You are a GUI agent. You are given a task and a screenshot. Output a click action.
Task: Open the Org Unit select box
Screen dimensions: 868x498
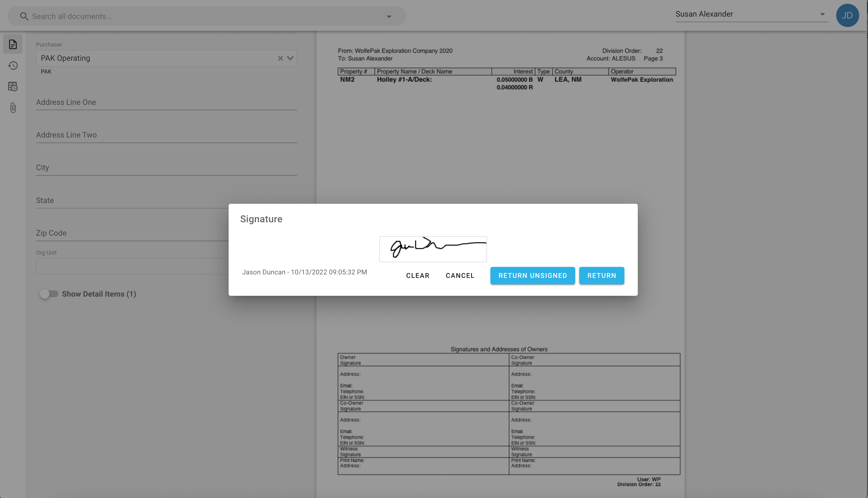tap(132, 266)
